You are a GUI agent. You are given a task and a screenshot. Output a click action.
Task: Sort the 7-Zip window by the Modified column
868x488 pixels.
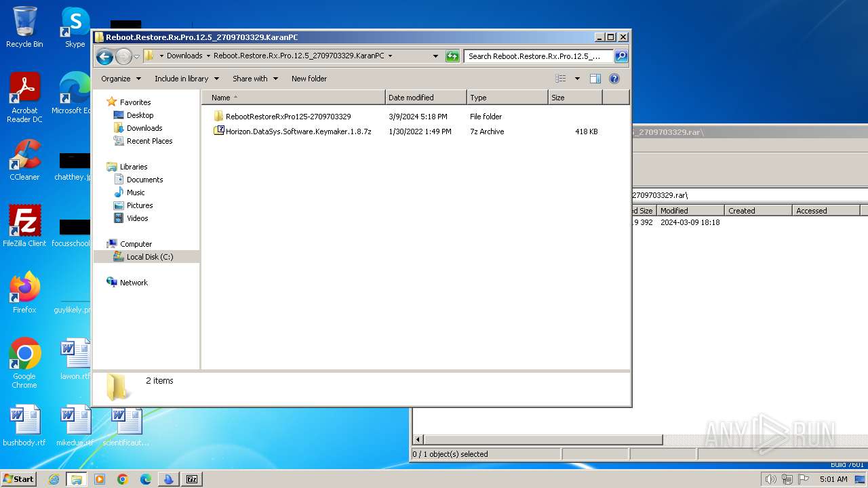coord(690,211)
